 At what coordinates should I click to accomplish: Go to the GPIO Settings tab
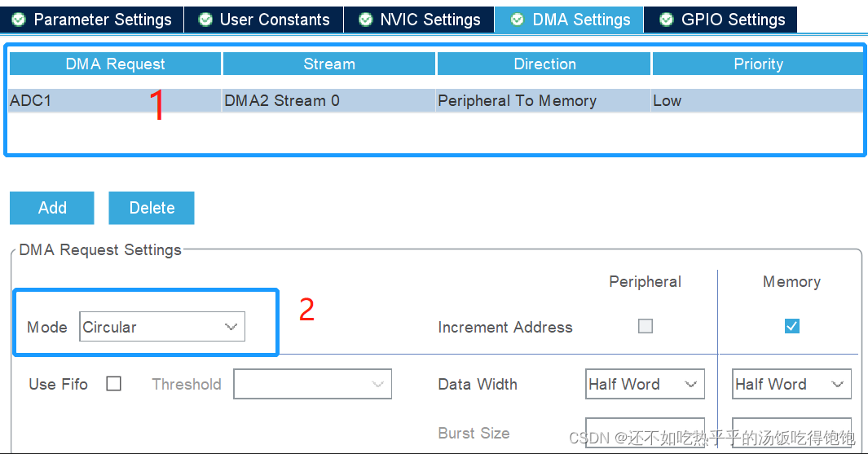(x=720, y=20)
